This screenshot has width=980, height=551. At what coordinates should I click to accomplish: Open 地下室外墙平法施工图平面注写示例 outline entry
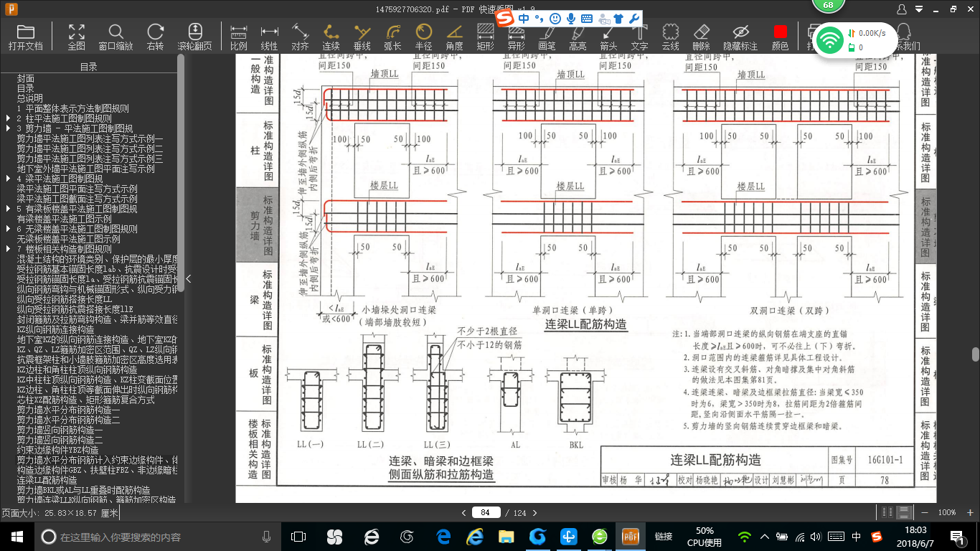click(x=86, y=169)
